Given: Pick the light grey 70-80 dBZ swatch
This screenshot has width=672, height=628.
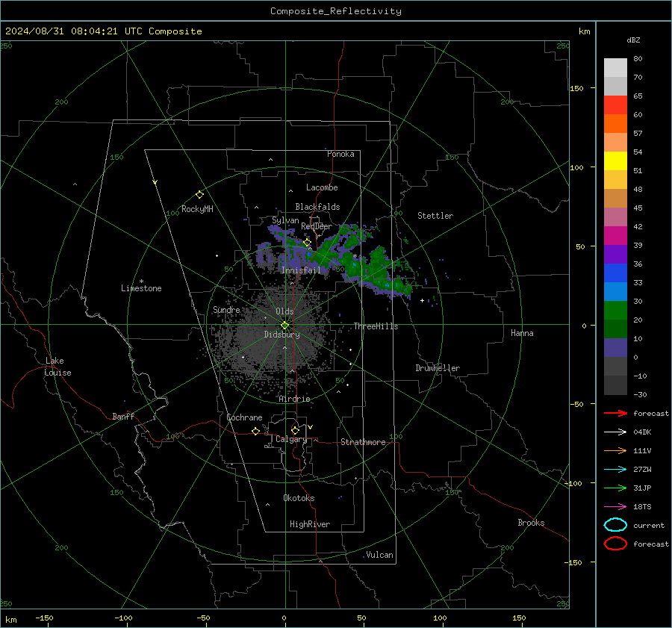Looking at the screenshot, I should [x=615, y=68].
